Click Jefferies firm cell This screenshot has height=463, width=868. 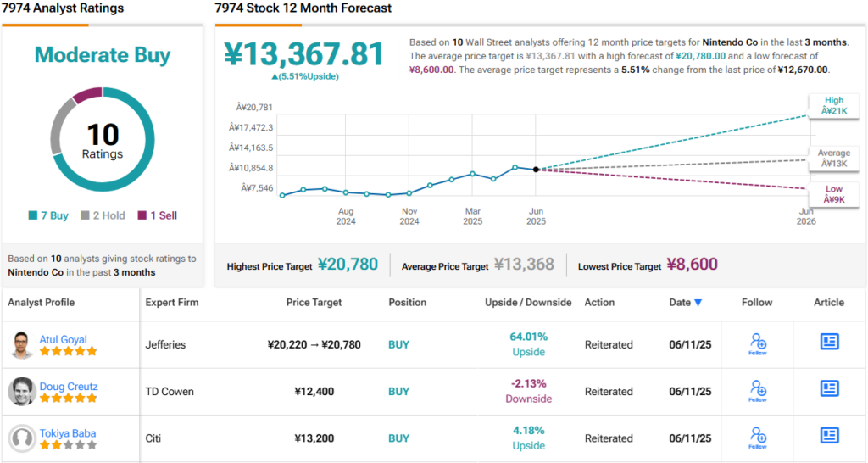click(165, 344)
